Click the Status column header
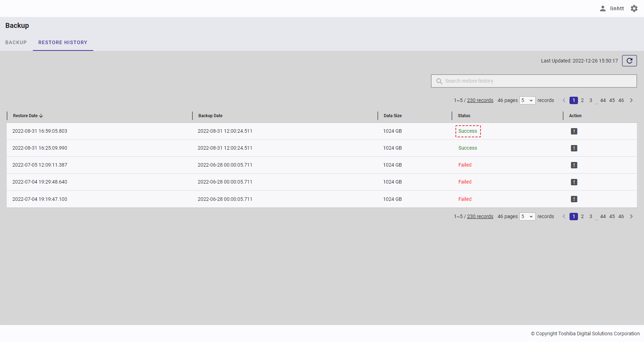Screen dimensions: 644x342 click(x=464, y=116)
